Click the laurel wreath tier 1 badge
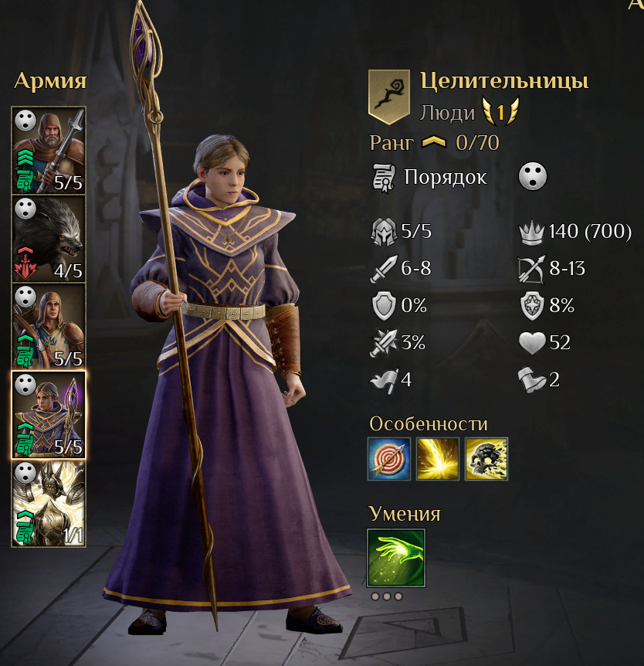The image size is (644, 666). pyautogui.click(x=500, y=112)
